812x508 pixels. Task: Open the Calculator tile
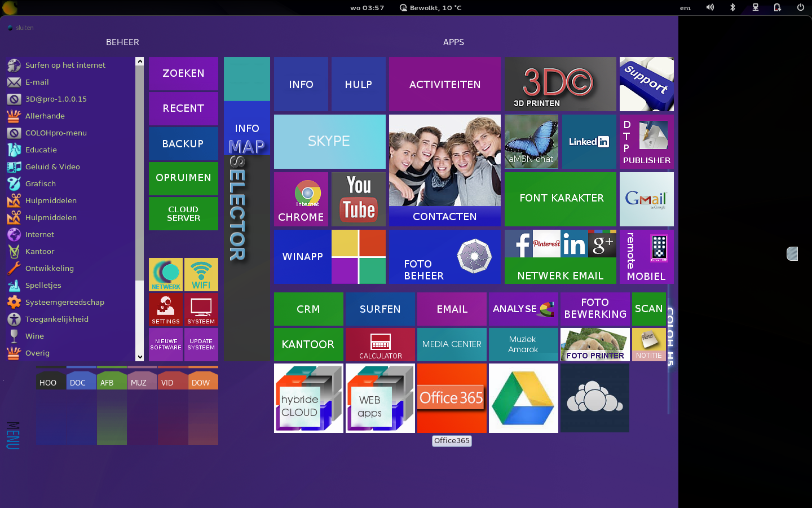pyautogui.click(x=380, y=344)
